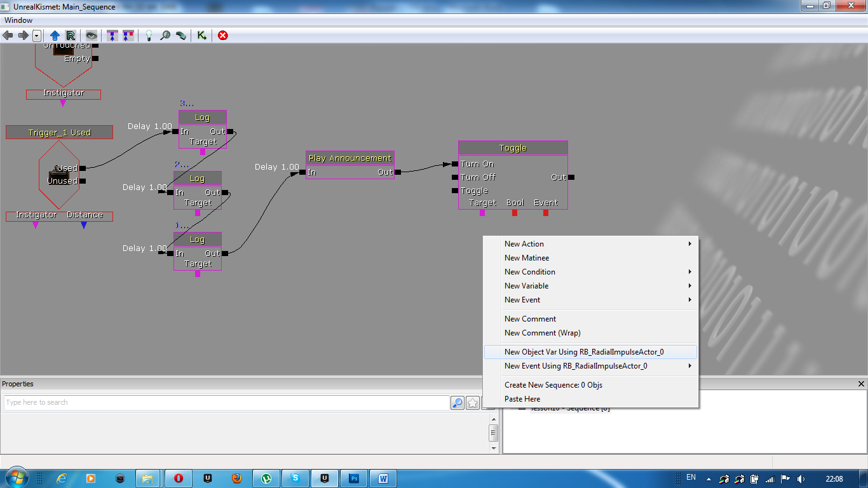
Task: Expand the New Condition submenu
Action: pyautogui.click(x=590, y=272)
